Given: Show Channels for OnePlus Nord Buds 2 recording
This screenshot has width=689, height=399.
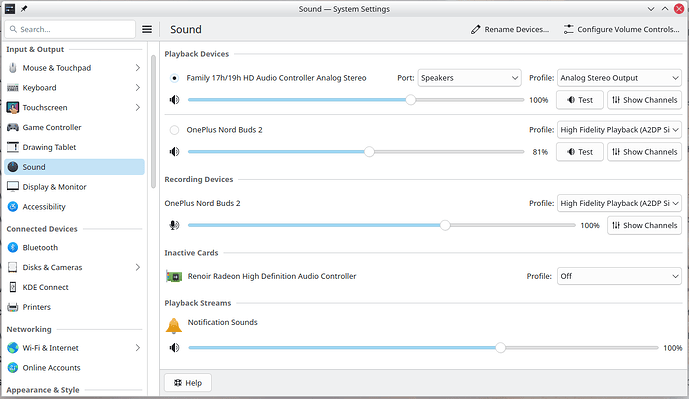Looking at the screenshot, I should tap(644, 225).
